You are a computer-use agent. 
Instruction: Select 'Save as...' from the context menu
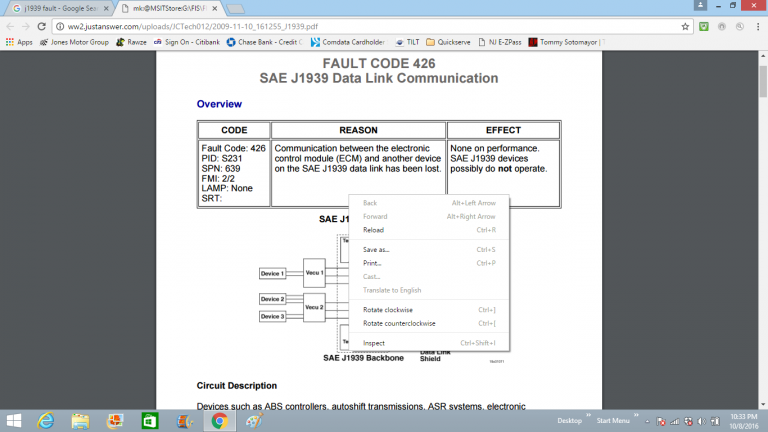point(377,249)
